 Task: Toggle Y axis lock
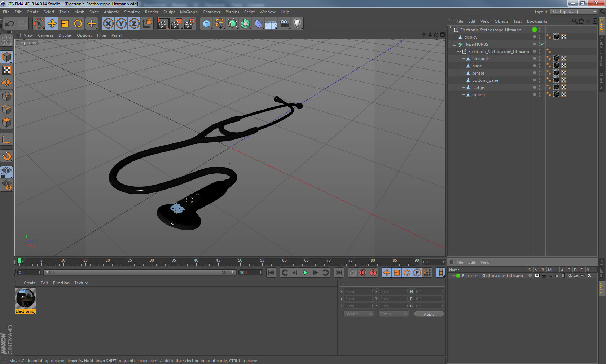[x=121, y=24]
